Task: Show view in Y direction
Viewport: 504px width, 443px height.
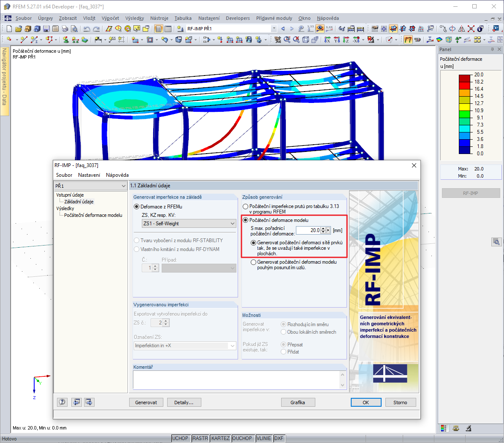Action: click(x=336, y=40)
